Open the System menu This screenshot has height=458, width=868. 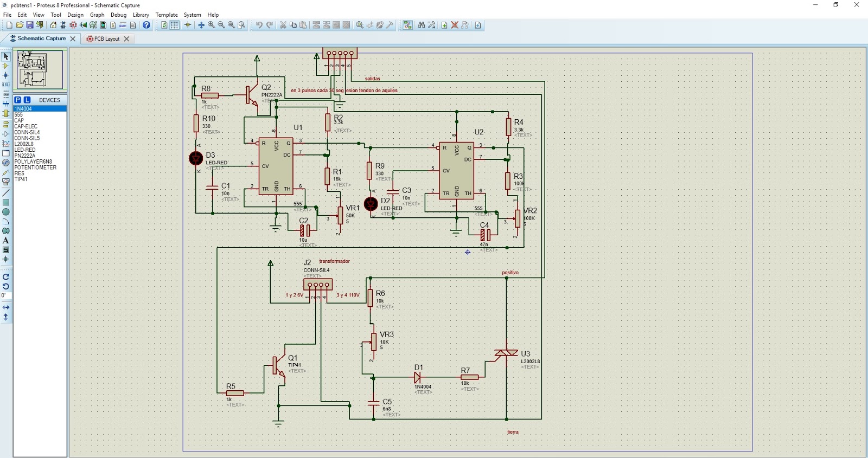192,15
